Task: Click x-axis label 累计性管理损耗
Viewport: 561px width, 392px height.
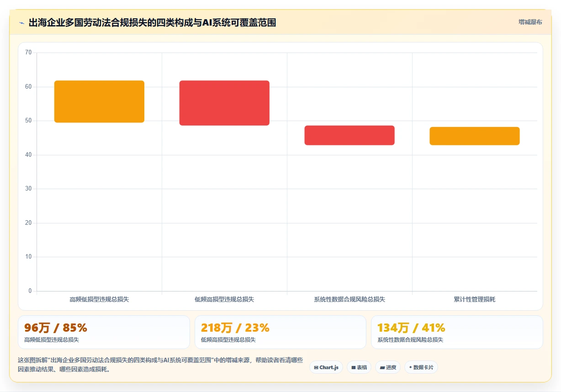Action: click(475, 300)
